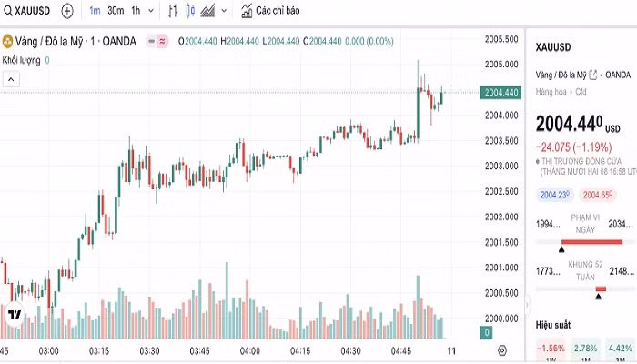Viewport: 637px width, 364px height.
Task: Click the red 2004.65 ask price button
Action: pyautogui.click(x=596, y=195)
